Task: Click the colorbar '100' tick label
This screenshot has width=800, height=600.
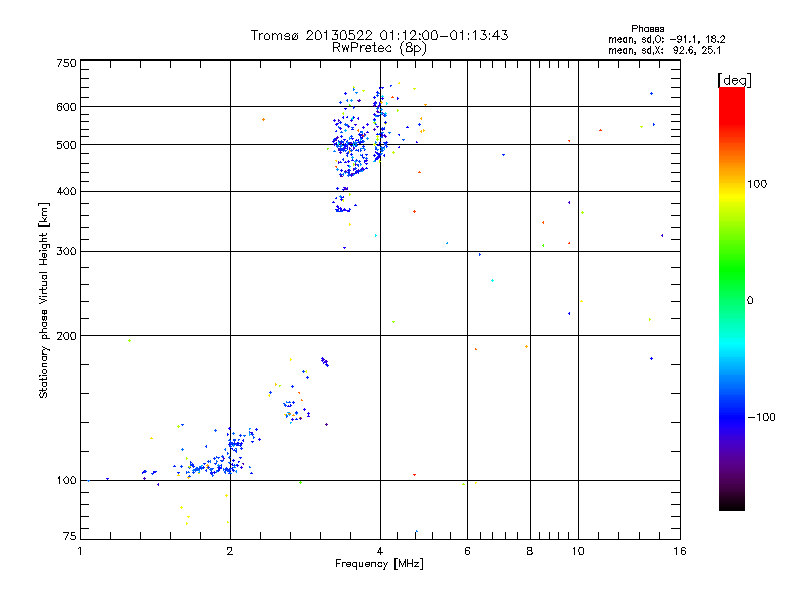Action: [x=757, y=184]
